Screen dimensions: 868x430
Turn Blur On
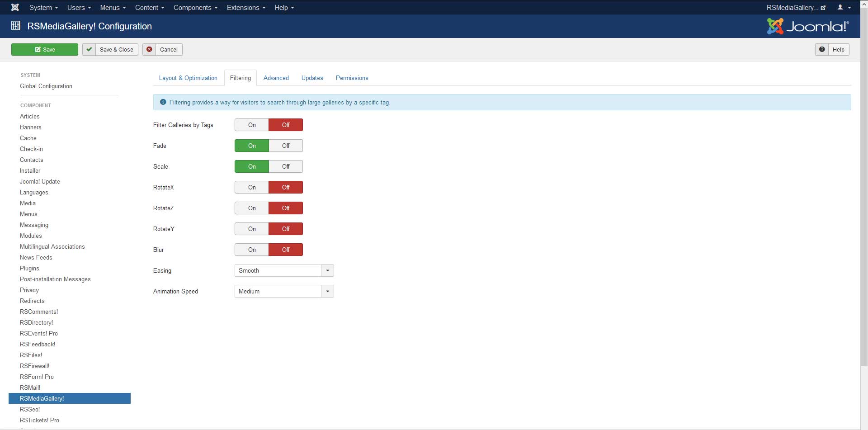point(252,250)
